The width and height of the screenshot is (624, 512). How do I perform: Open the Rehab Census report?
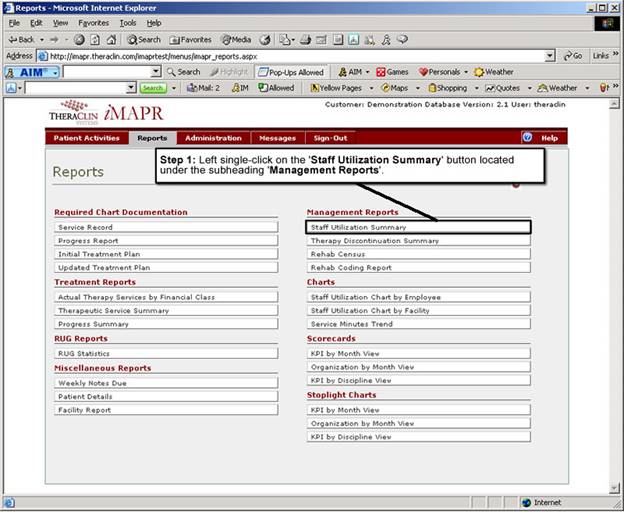point(419,254)
